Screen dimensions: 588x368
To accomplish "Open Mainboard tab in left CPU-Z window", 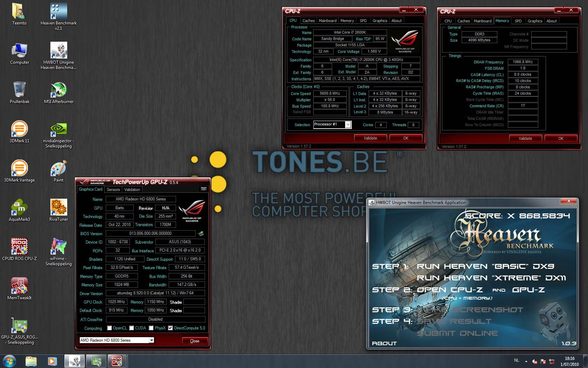I will pos(328,21).
